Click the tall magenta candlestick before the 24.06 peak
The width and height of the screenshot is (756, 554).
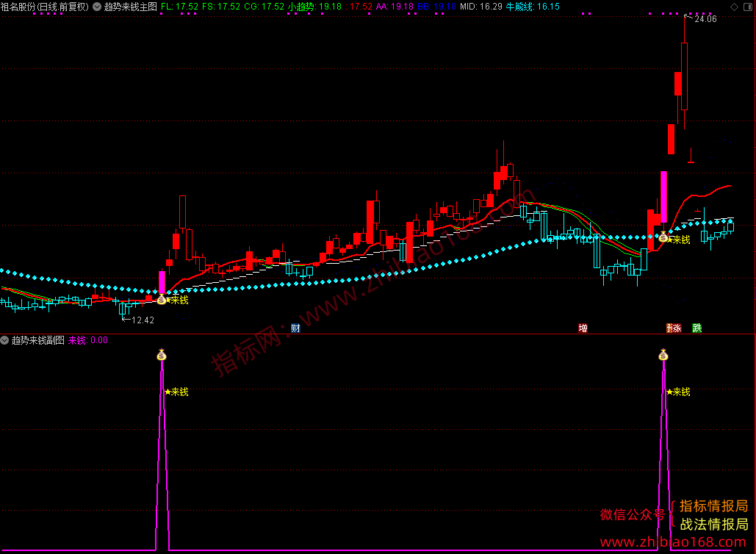click(x=664, y=197)
